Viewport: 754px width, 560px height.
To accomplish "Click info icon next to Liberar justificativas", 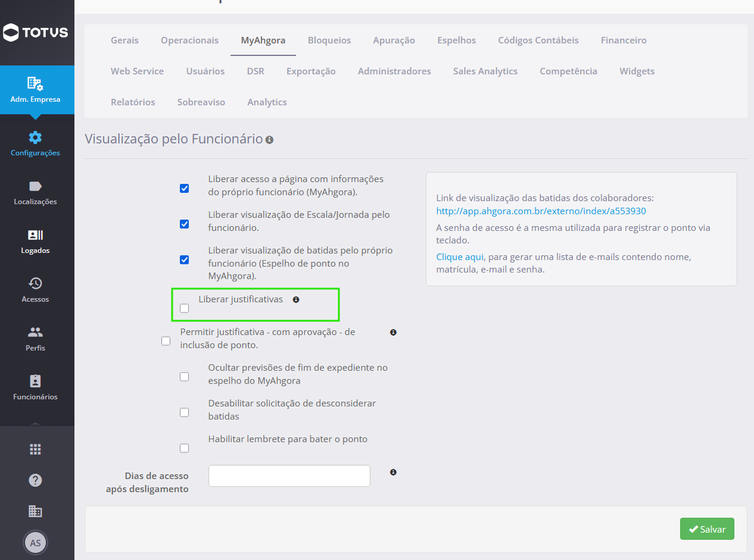I will tap(296, 299).
